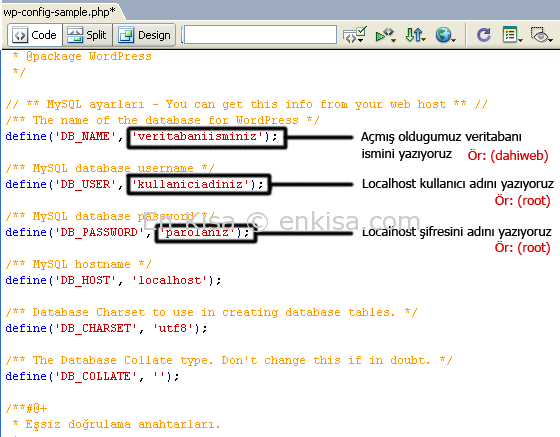Click the 'MySQL hostname' comment line

tap(79, 265)
